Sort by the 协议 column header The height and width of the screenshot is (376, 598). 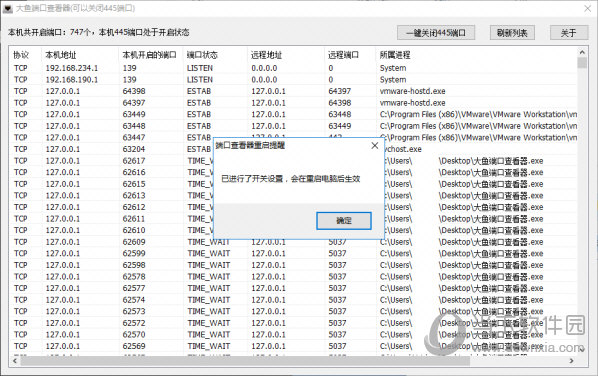[21, 55]
